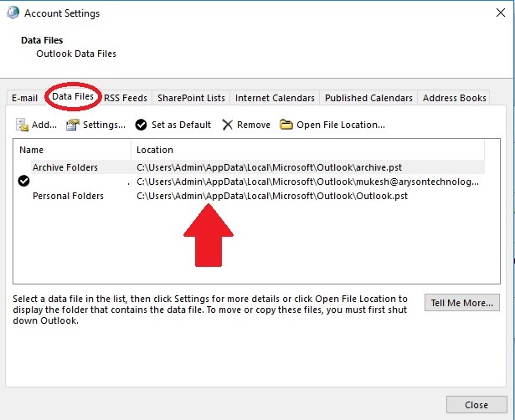Show the Address Books tab
The height and width of the screenshot is (420, 515).
[x=454, y=98]
